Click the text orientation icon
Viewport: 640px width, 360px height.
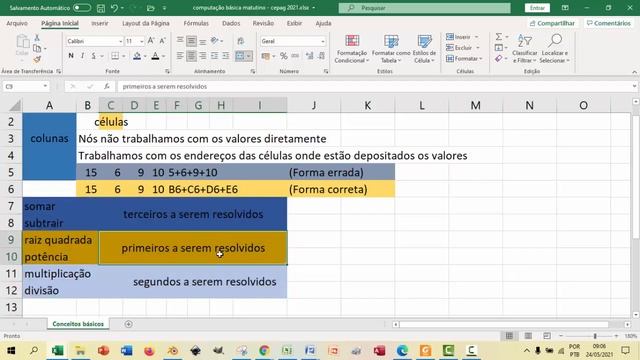click(x=214, y=41)
